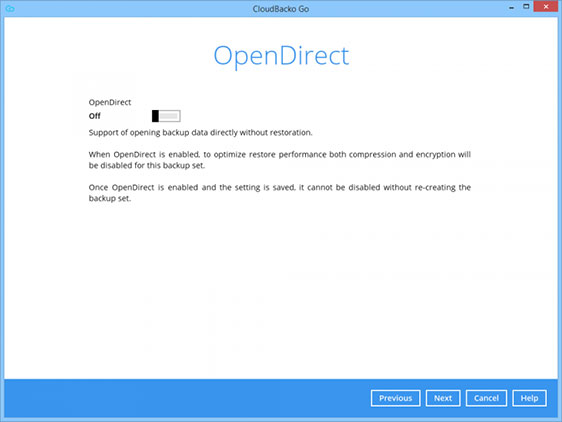
Task: Go back with the Previous button
Action: click(396, 398)
